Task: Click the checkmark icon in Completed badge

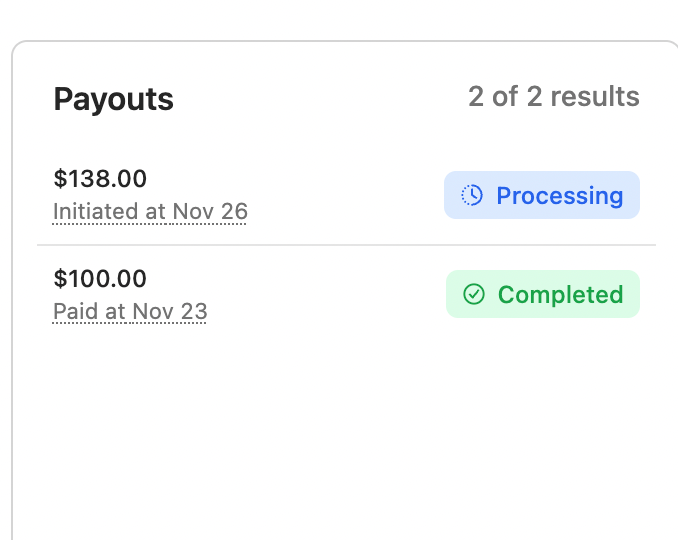Action: click(474, 294)
